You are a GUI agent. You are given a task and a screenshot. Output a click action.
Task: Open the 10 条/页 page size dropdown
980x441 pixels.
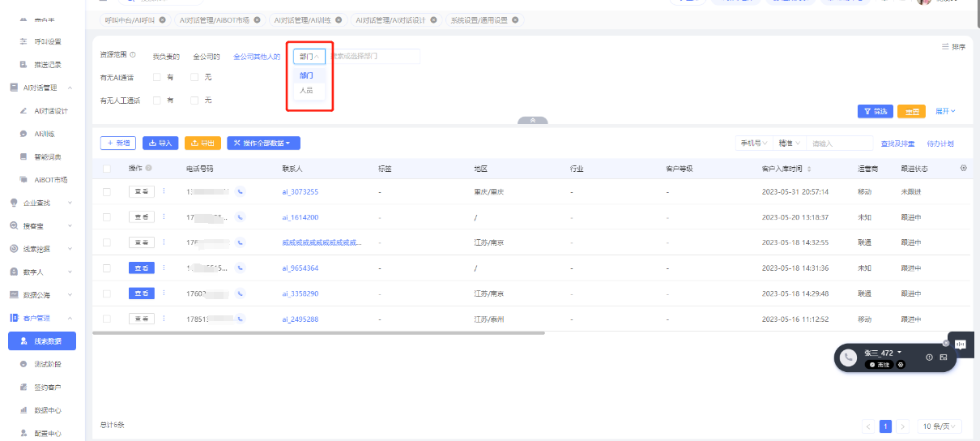[x=940, y=426]
